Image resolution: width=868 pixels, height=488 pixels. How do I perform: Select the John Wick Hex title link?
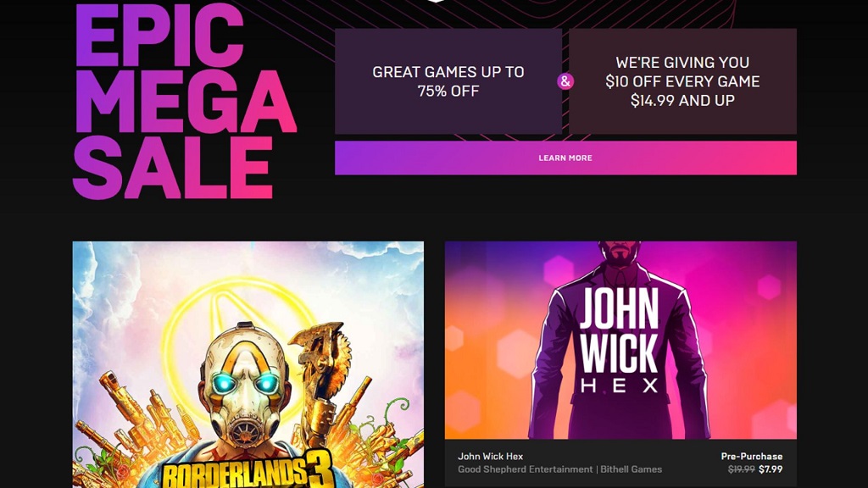(490, 457)
